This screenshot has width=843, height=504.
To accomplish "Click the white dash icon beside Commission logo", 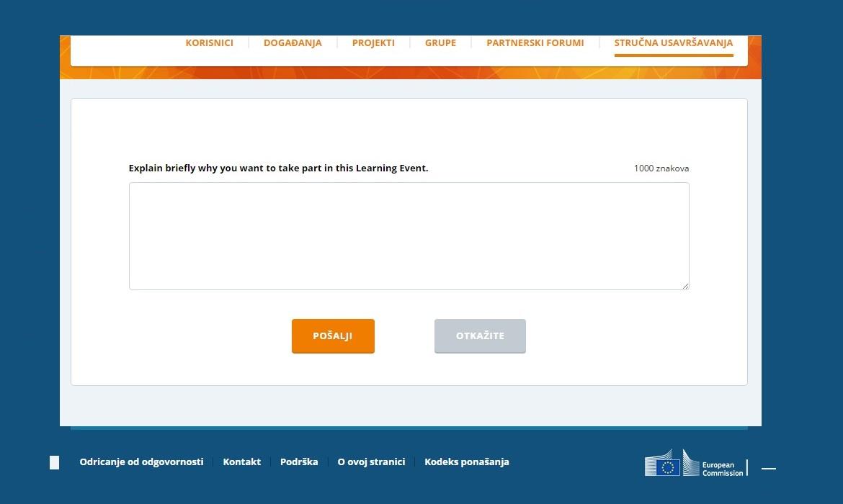I will coord(769,468).
